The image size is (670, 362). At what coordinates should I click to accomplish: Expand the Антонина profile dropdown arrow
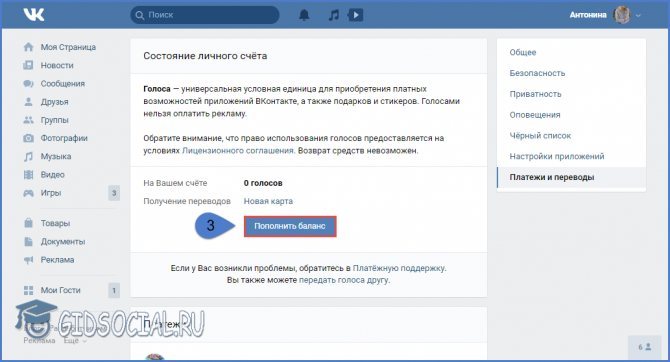638,15
